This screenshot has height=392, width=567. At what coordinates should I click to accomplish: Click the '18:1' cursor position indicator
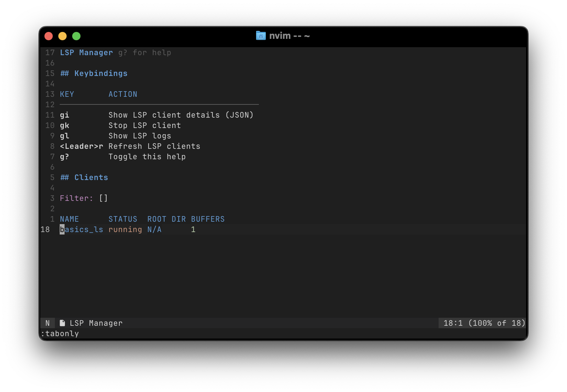tap(453, 323)
